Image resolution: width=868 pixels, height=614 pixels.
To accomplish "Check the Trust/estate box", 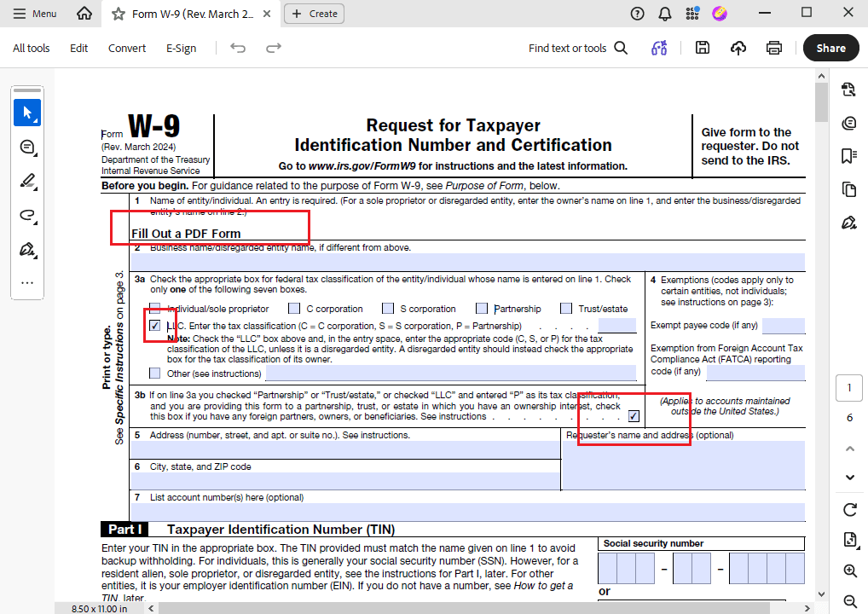I will [566, 309].
